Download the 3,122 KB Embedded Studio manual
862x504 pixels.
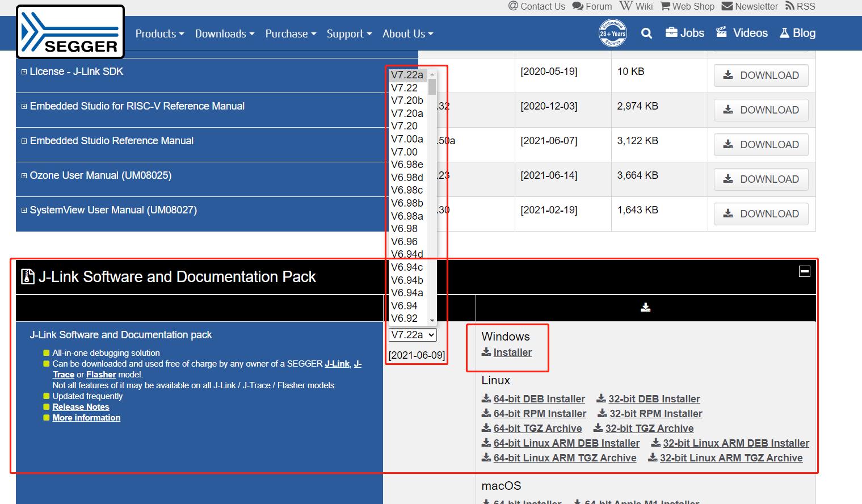761,145
